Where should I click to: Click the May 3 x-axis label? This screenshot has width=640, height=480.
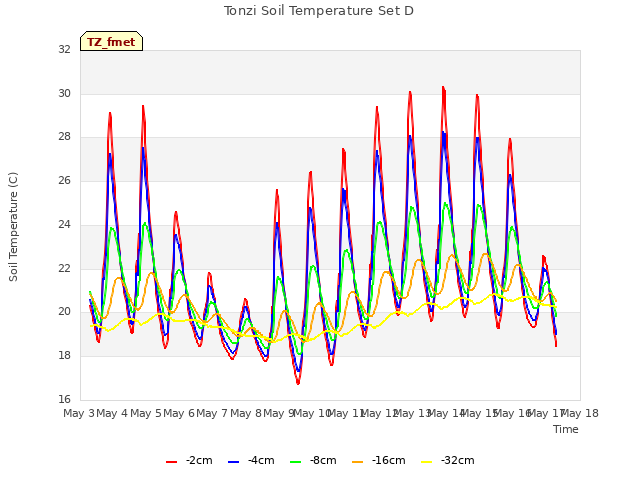[79, 413]
